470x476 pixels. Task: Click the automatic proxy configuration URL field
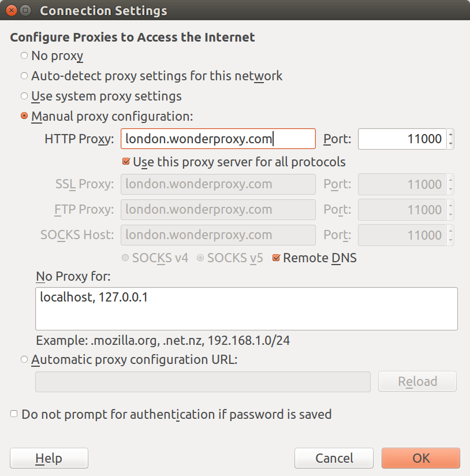(203, 382)
